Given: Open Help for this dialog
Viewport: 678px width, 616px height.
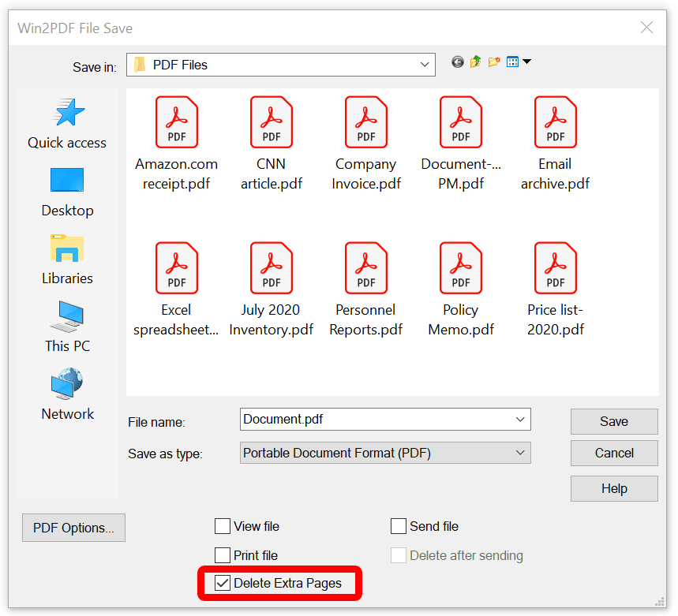Looking at the screenshot, I should coord(614,488).
